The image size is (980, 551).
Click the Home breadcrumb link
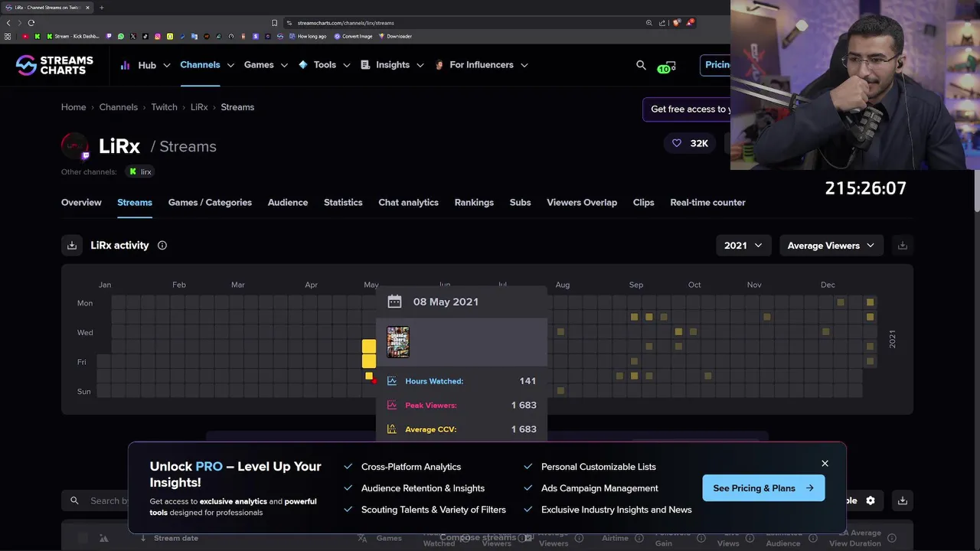[73, 107]
